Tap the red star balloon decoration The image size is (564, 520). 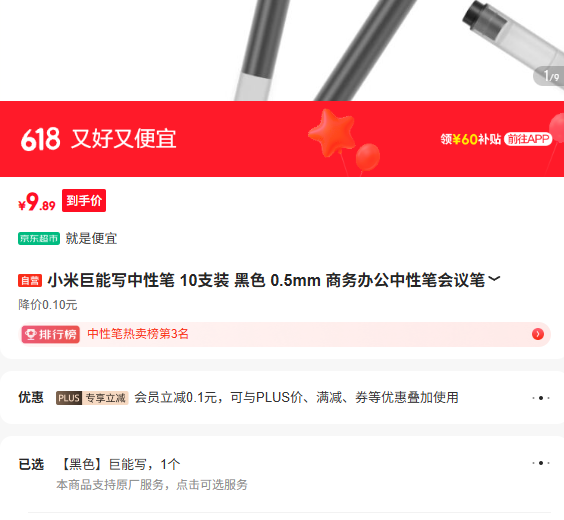[x=331, y=132]
